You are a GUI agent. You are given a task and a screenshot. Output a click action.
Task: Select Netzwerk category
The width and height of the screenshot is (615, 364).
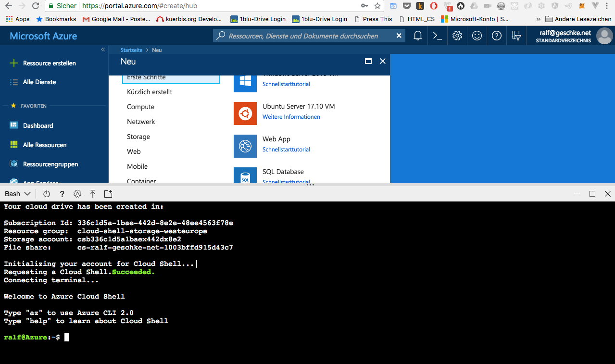pyautogui.click(x=141, y=122)
